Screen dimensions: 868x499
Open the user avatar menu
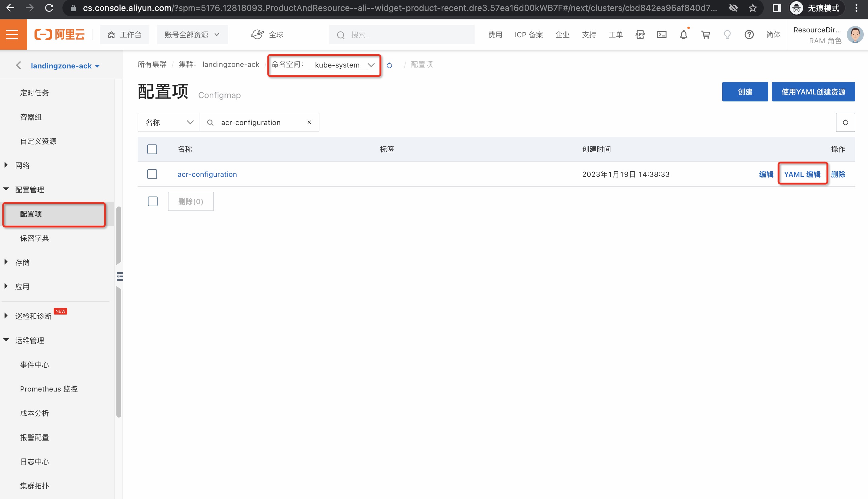click(855, 35)
